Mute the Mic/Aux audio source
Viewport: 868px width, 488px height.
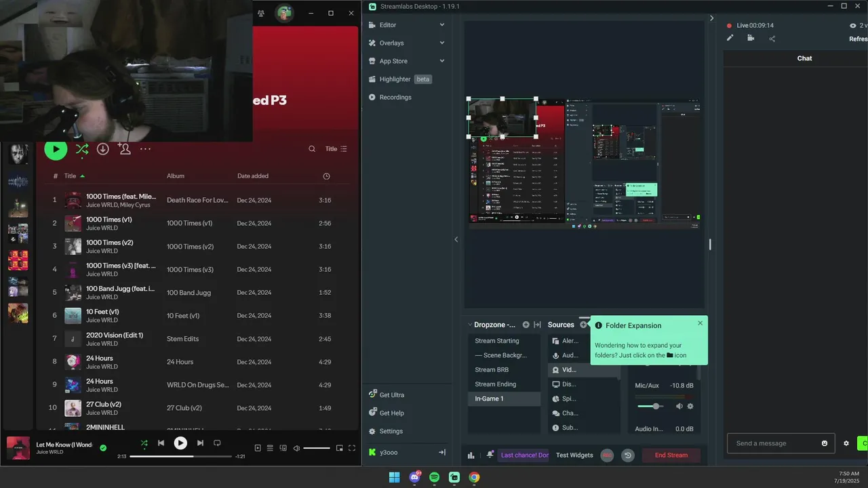[x=679, y=406]
